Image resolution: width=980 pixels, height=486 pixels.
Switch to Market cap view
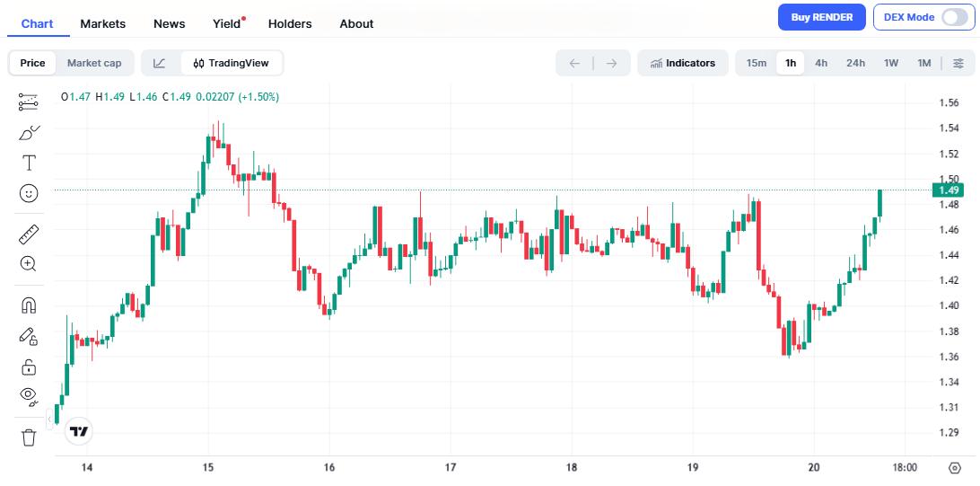pyautogui.click(x=94, y=63)
